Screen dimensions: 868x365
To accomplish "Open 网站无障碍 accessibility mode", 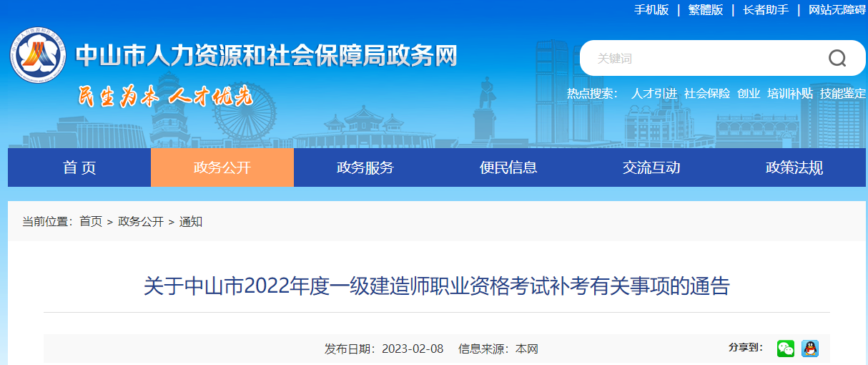I will (837, 10).
